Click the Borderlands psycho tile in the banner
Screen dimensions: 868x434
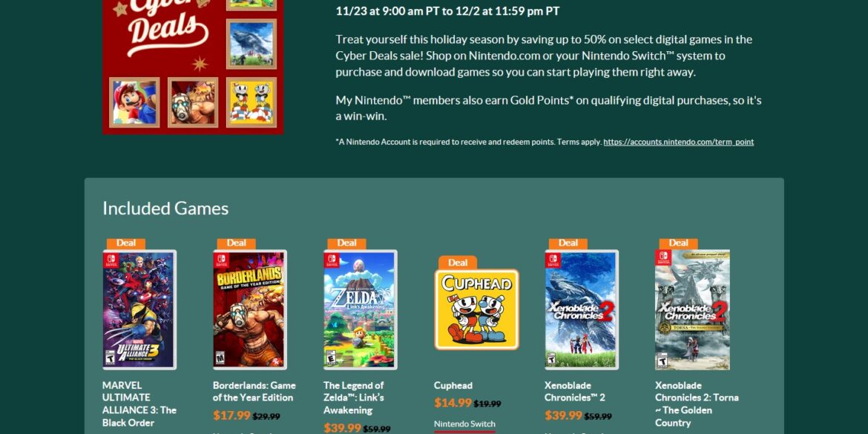click(x=193, y=102)
